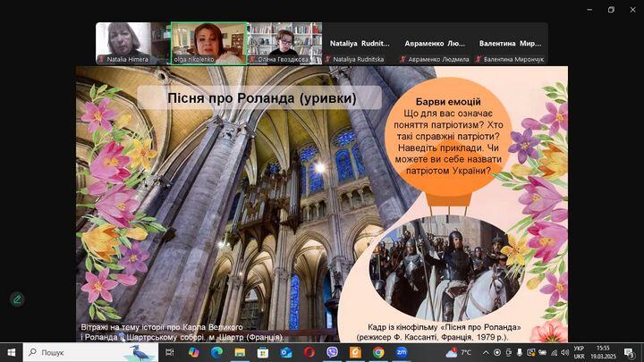Select Олена Гвоздікова's video tile

(x=284, y=43)
